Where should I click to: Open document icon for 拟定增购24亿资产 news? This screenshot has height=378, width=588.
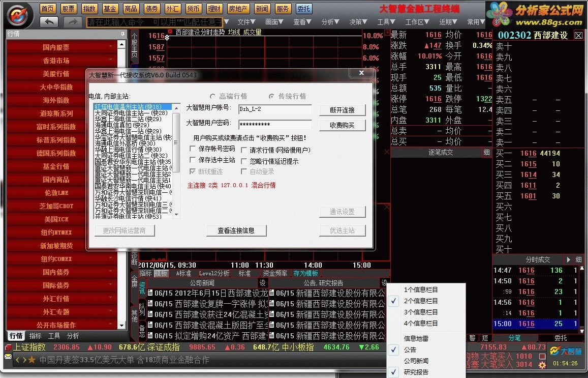tap(150, 335)
